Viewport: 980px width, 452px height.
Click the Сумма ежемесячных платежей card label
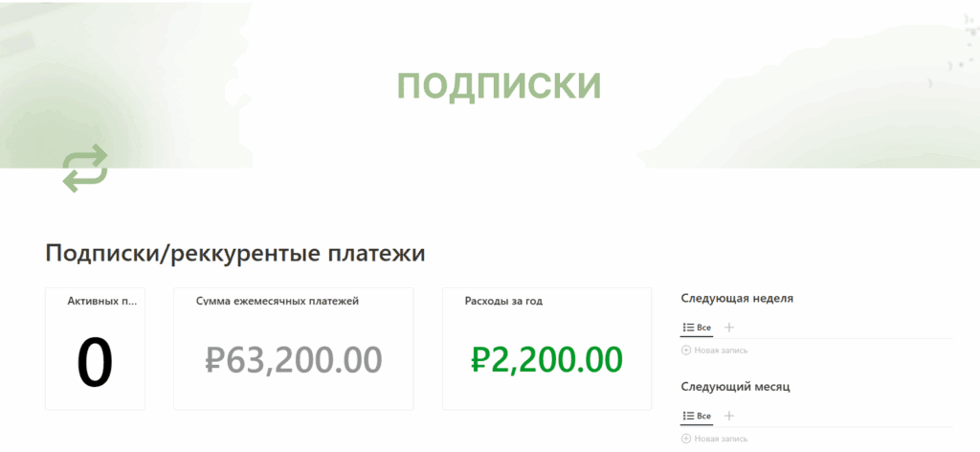tap(277, 302)
